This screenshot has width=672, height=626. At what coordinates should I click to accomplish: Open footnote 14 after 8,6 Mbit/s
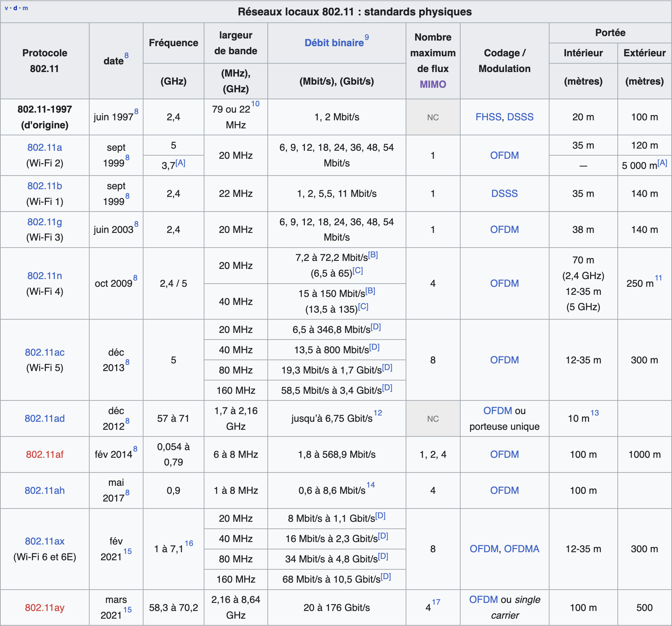[x=371, y=485]
